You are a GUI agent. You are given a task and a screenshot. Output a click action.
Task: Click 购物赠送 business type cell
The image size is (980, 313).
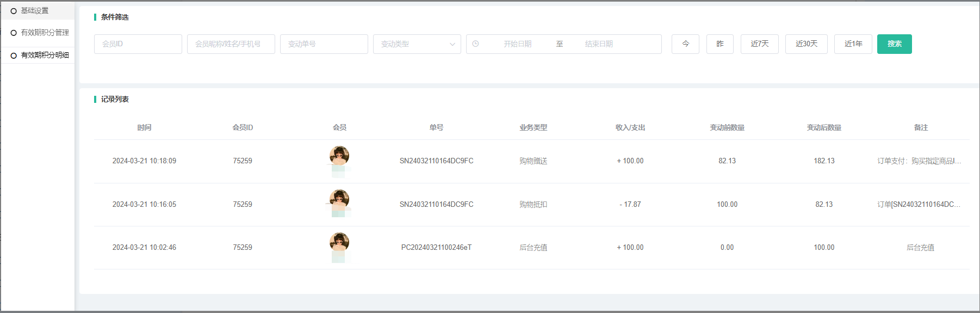coord(533,161)
